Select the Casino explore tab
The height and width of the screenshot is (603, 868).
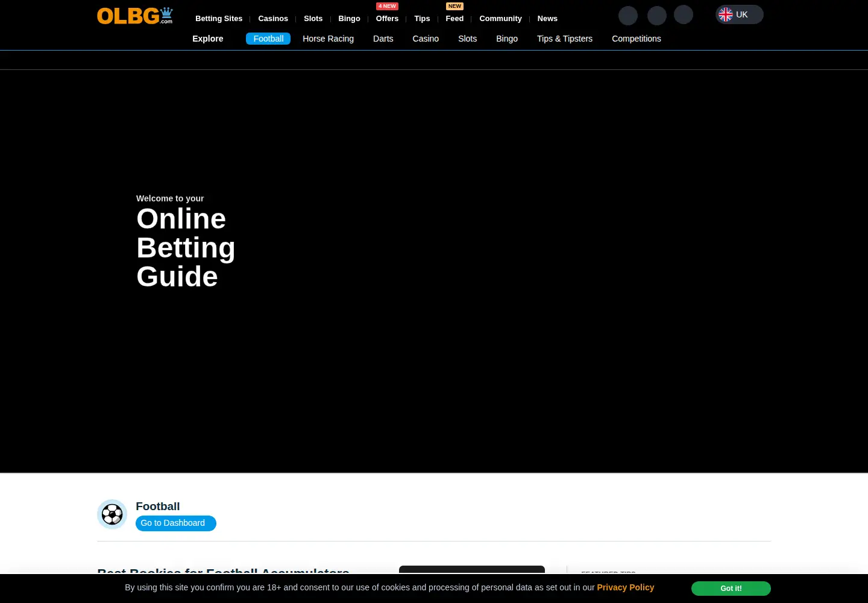tap(426, 39)
